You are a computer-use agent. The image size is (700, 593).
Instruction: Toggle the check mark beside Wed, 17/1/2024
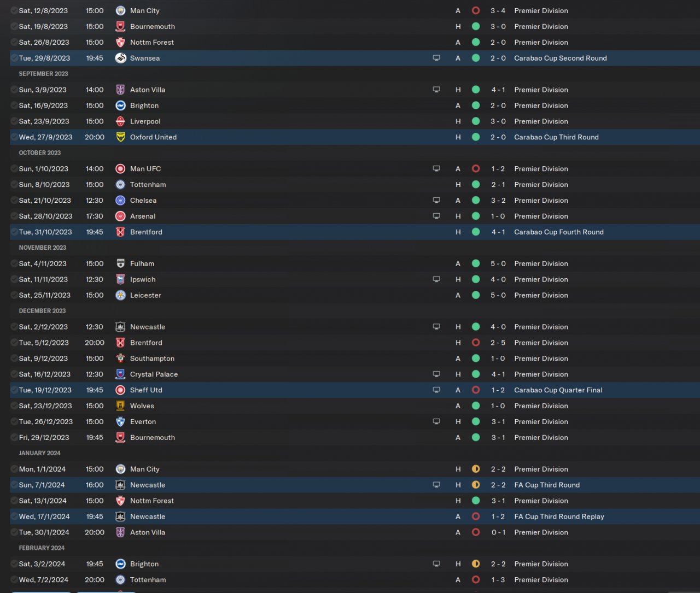pos(14,516)
